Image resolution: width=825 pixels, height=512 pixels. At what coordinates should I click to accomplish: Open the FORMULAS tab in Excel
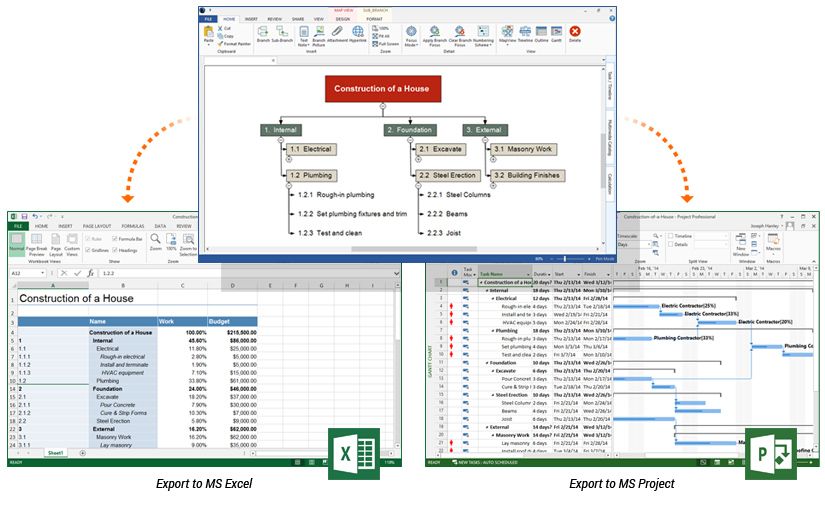pyautogui.click(x=133, y=226)
